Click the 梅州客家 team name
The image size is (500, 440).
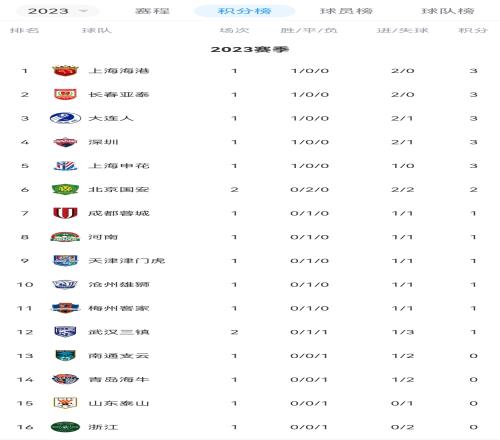click(119, 308)
